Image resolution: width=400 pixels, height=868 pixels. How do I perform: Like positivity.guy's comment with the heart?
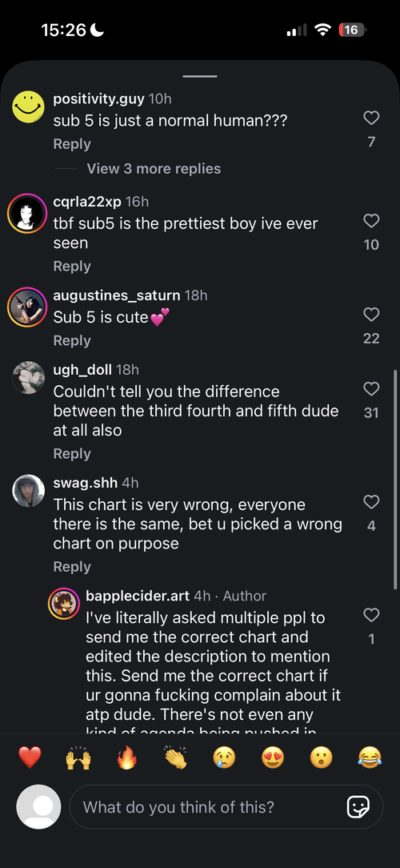[371, 118]
